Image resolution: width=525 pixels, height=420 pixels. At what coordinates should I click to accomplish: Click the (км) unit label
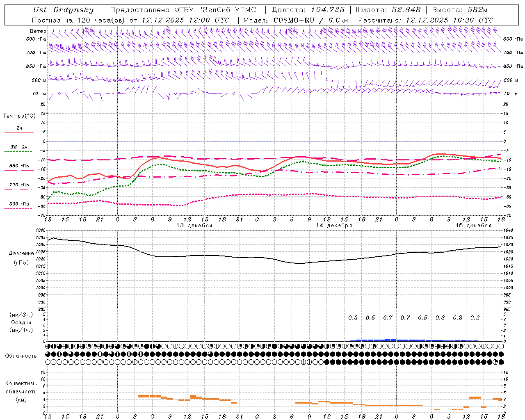21,399
